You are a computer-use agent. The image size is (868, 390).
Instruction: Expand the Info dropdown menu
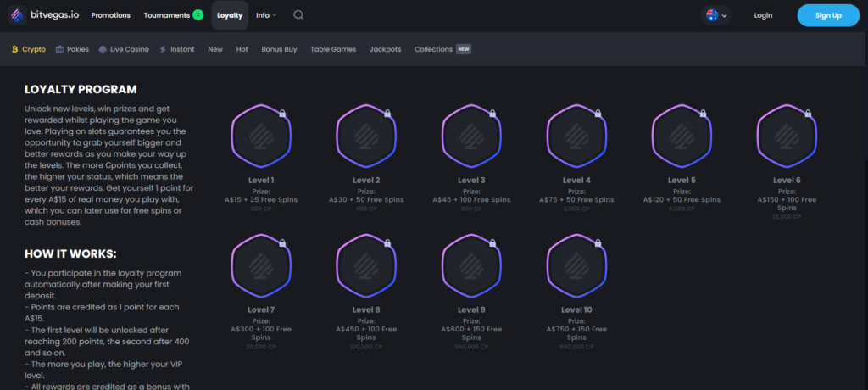[266, 15]
